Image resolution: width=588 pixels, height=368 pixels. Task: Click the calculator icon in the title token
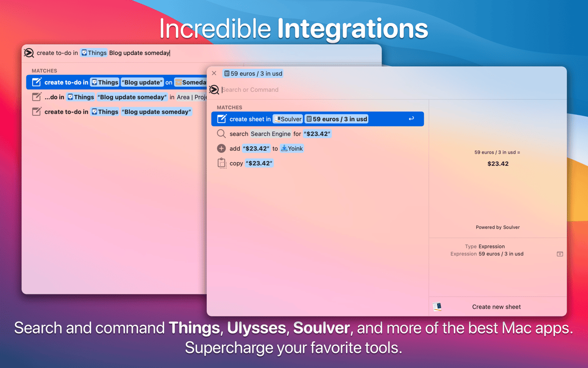pyautogui.click(x=225, y=73)
